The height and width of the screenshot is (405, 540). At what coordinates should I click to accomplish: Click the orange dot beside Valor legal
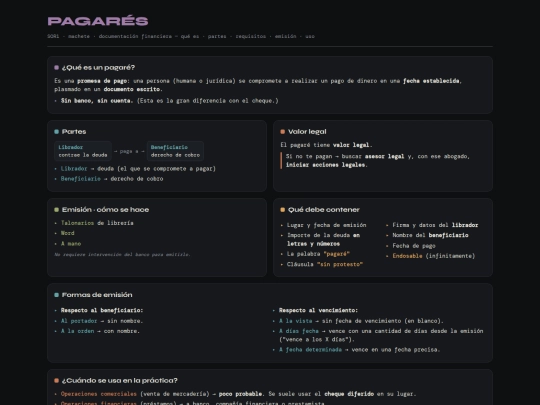click(x=283, y=132)
